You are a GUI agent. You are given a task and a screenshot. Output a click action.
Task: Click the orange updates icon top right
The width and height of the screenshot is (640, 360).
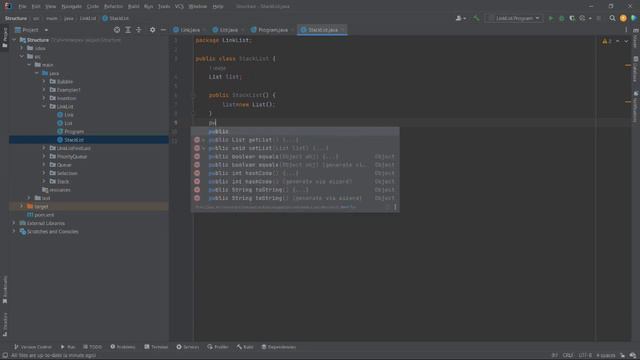point(623,18)
